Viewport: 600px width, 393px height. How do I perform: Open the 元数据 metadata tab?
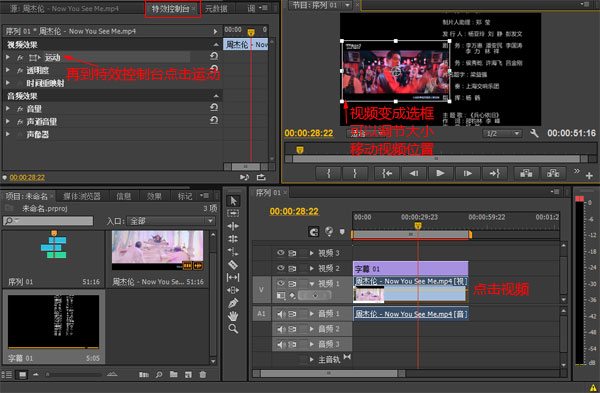pos(216,8)
